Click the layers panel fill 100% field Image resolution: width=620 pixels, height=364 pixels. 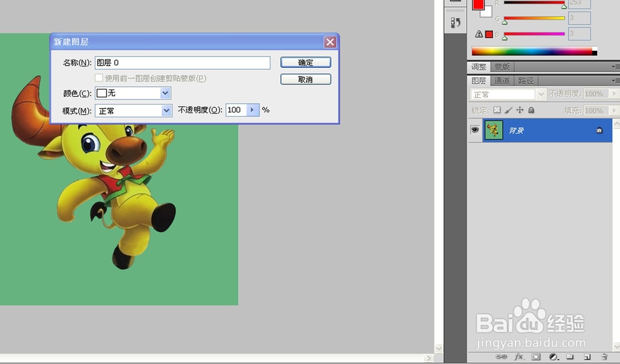pyautogui.click(x=596, y=110)
